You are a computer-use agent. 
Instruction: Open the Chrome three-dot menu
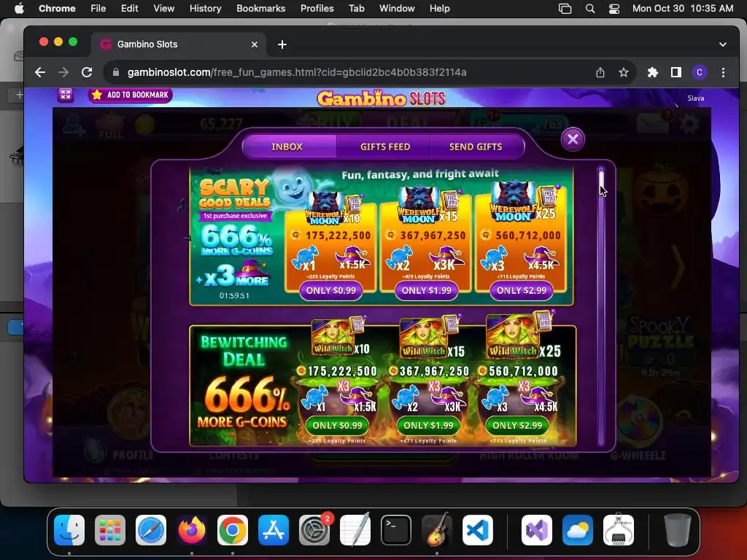(x=723, y=72)
